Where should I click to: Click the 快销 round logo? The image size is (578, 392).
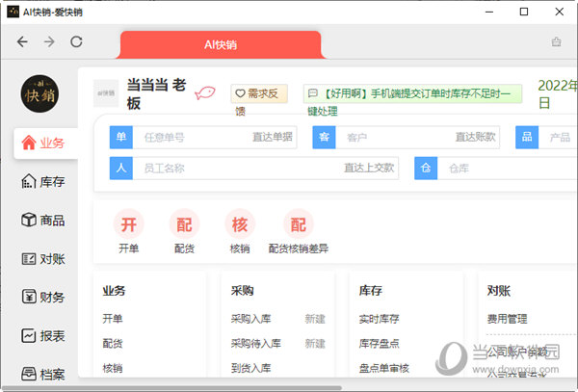pyautogui.click(x=39, y=94)
